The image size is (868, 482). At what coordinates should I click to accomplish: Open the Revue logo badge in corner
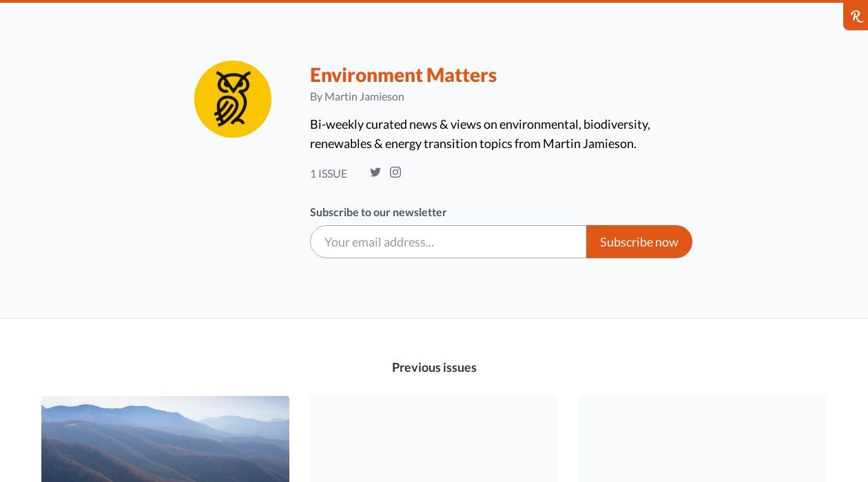click(856, 16)
